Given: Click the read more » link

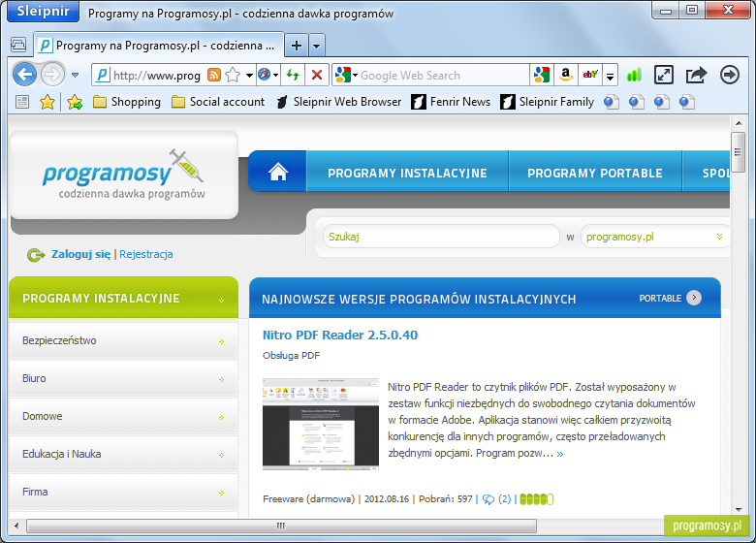Looking at the screenshot, I should click(x=560, y=454).
